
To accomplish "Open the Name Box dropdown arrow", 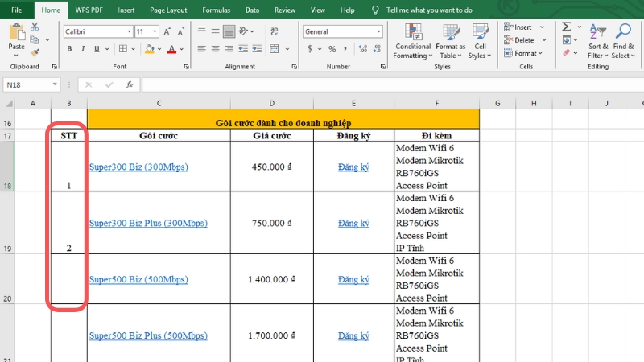I will pyautogui.click(x=55, y=84).
